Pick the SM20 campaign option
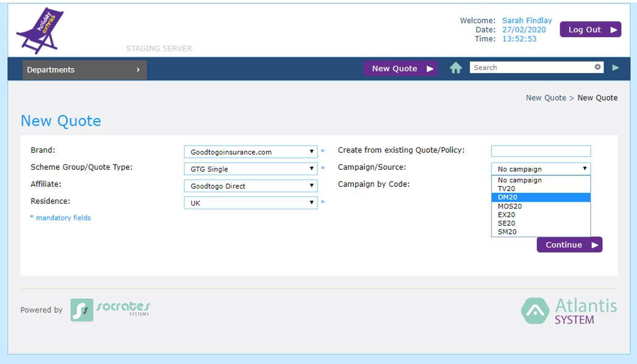Viewport: 637px width, 364px height. pos(540,232)
